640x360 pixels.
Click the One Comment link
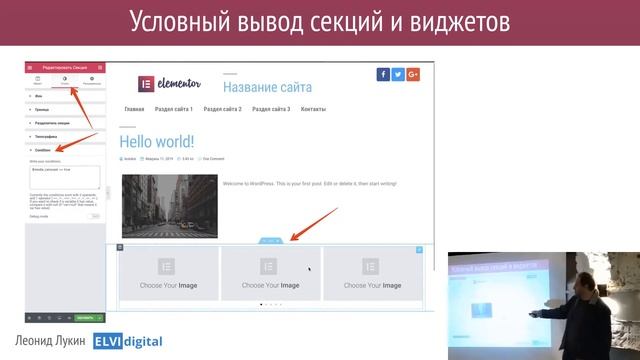pyautogui.click(x=211, y=159)
